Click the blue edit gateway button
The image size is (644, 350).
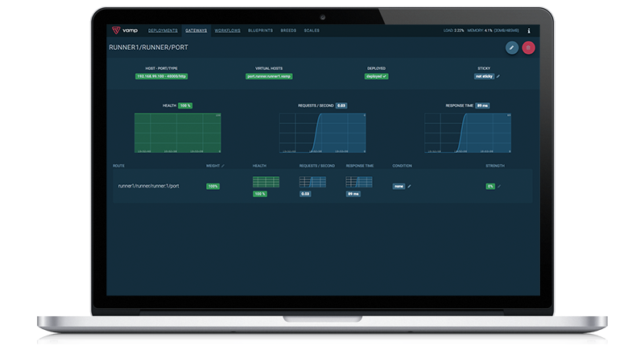click(512, 47)
